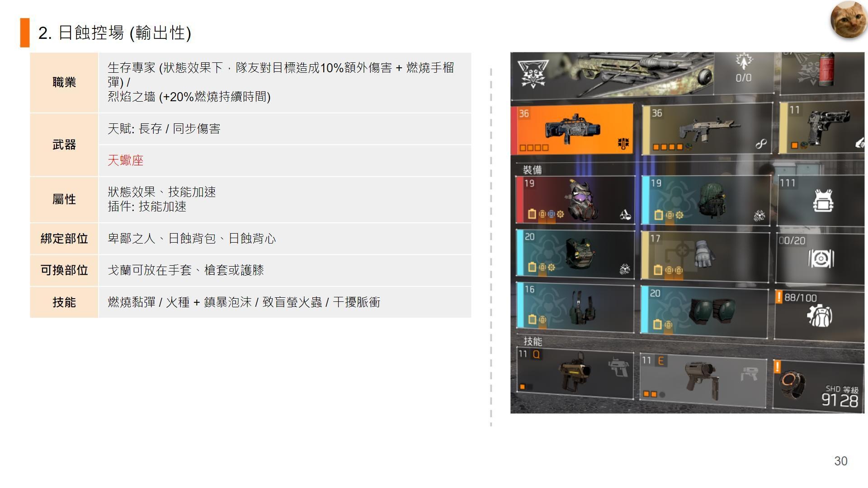The width and height of the screenshot is (868, 488).
Task: Click the brand icon on chest vest
Action: 625,269
